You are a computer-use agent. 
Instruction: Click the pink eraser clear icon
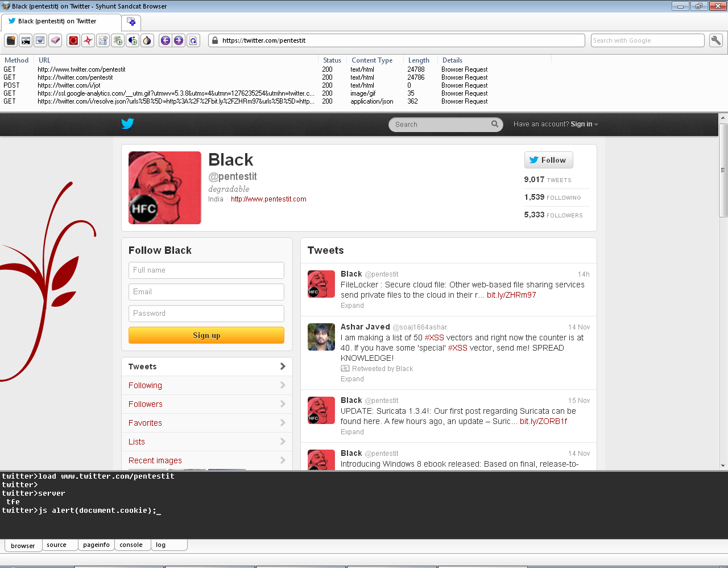pos(55,40)
